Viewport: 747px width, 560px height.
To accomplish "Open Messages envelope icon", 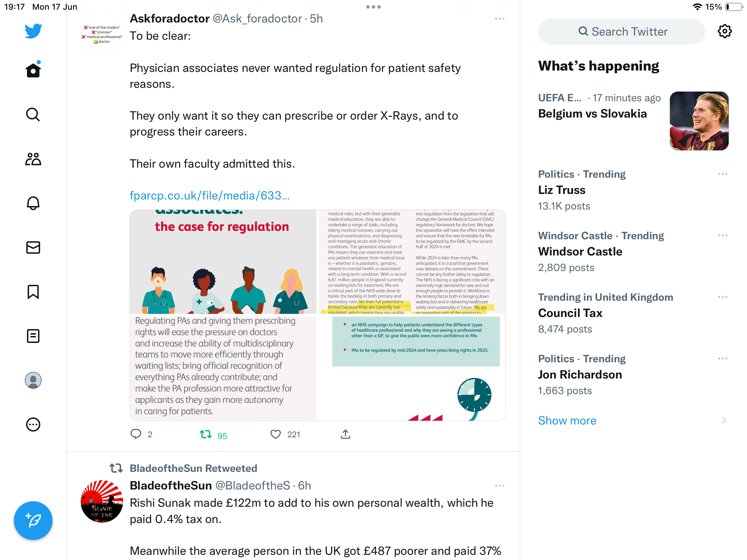I will 33,248.
